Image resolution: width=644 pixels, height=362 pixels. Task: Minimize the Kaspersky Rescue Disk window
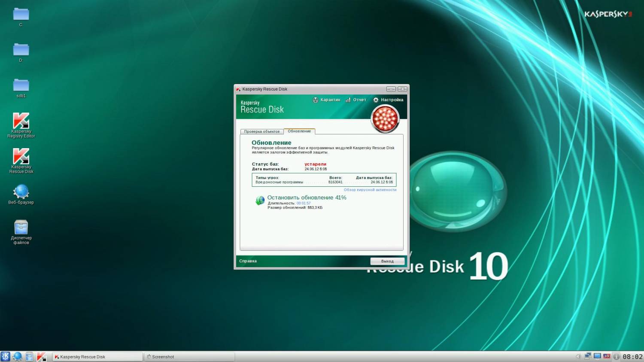[391, 89]
